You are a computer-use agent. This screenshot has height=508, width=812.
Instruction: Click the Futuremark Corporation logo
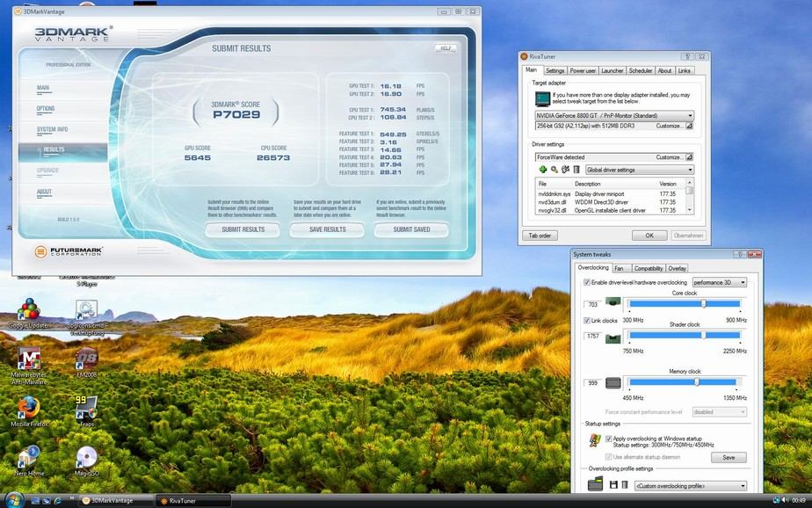point(69,251)
